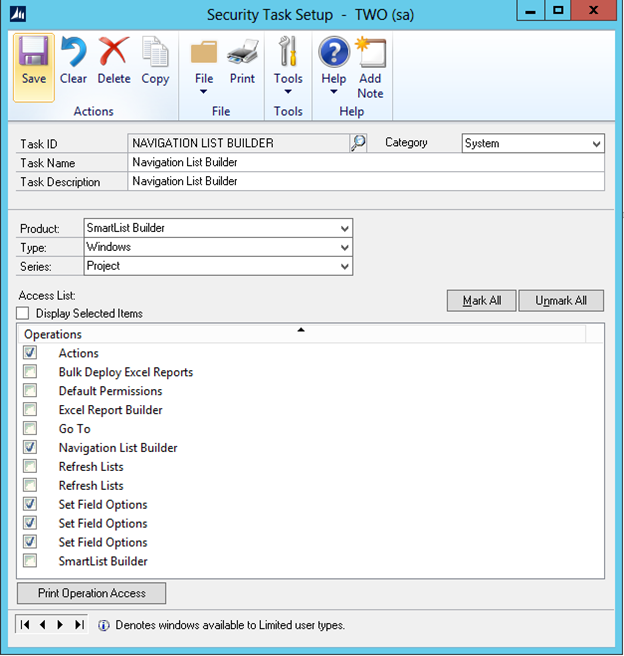Check Bulk Deploy Excel Reports checkbox

click(x=30, y=372)
